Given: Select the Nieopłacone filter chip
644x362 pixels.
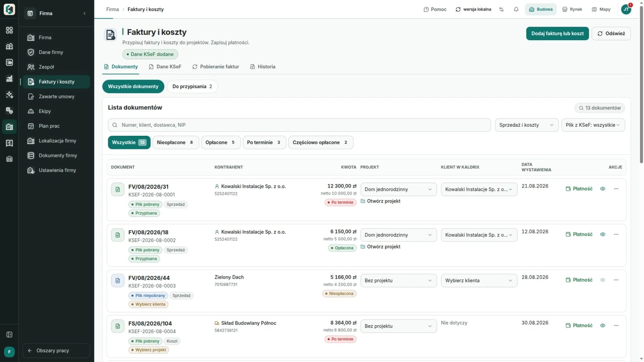Looking at the screenshot, I should [176, 143].
